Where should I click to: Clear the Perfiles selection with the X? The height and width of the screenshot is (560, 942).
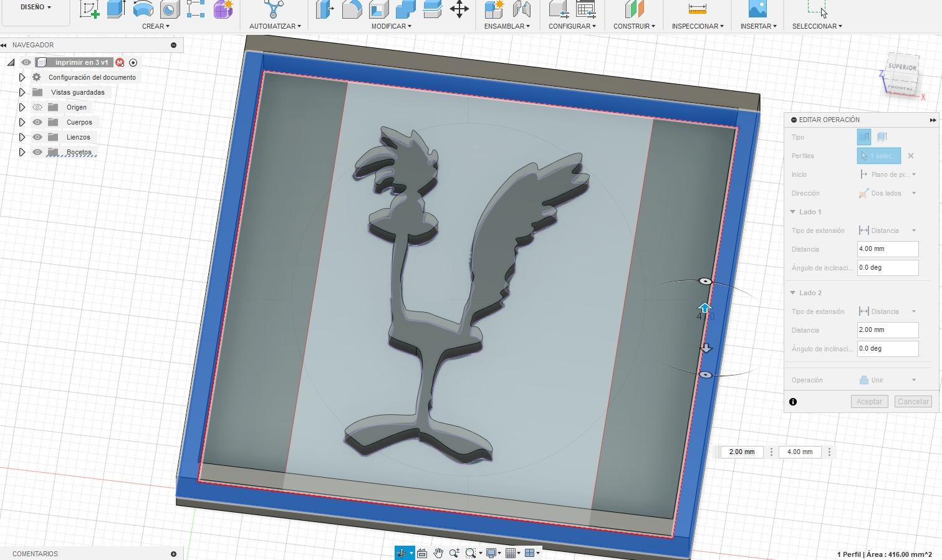point(911,156)
